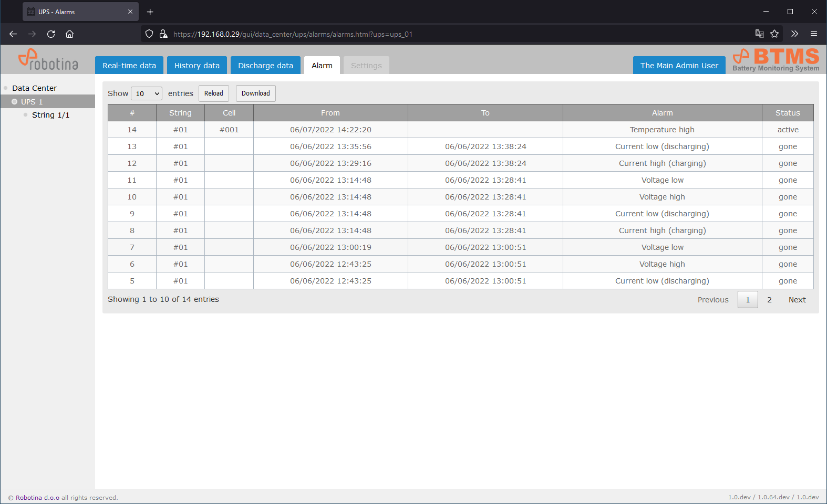Open the browser hamburger menu
827x504 pixels.
point(813,34)
